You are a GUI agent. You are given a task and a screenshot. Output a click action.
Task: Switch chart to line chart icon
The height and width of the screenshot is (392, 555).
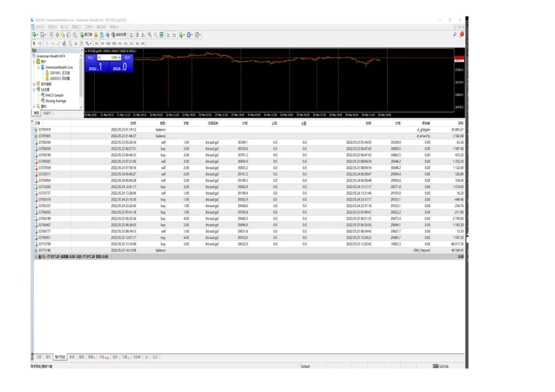[143, 35]
